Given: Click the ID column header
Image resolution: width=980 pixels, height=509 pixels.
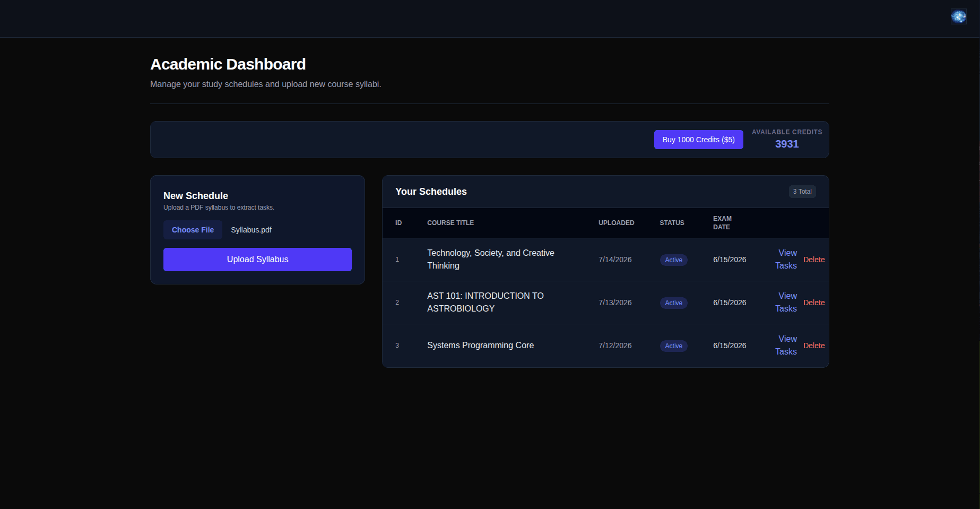Looking at the screenshot, I should (x=398, y=223).
